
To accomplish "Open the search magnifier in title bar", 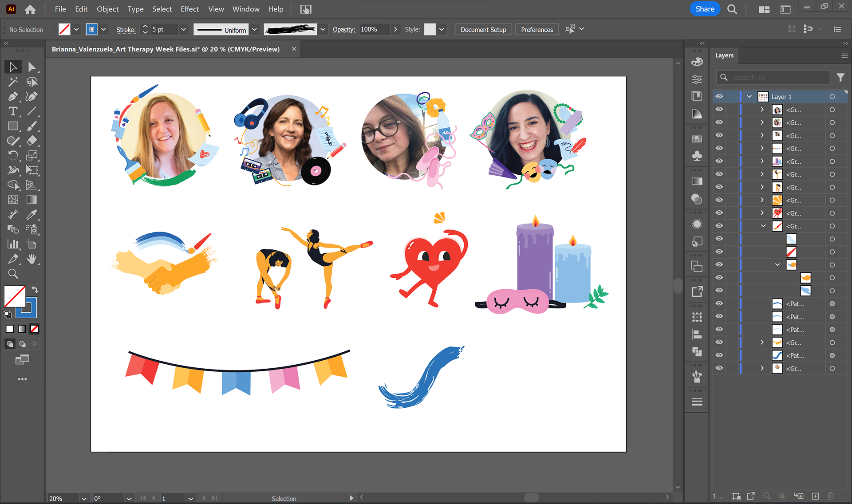I will click(x=732, y=9).
